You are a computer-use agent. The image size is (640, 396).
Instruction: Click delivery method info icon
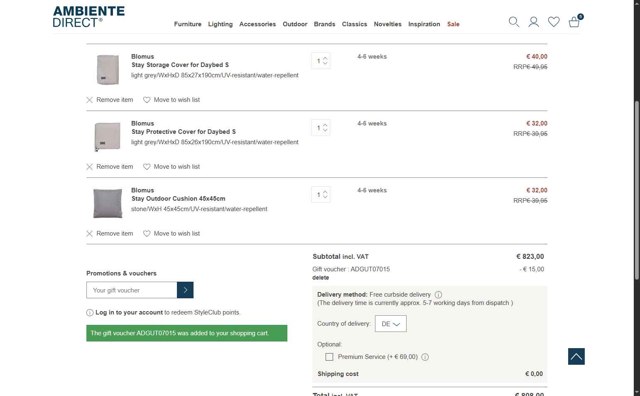coord(438,294)
